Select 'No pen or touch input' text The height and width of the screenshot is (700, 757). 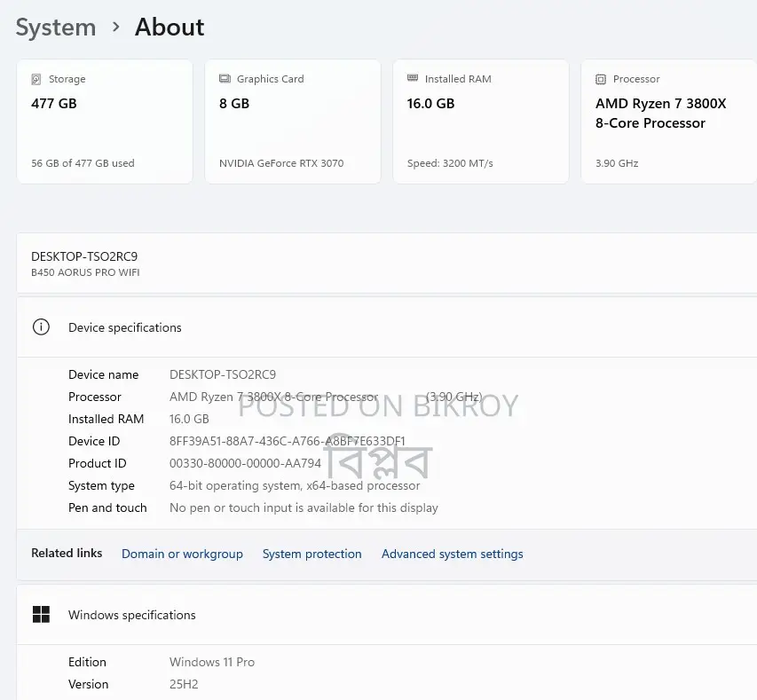click(x=304, y=507)
